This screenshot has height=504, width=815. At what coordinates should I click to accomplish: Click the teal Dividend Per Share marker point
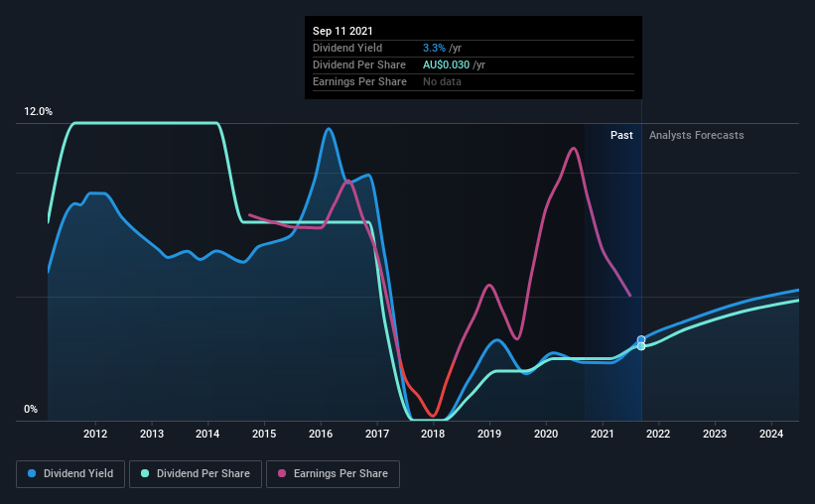coord(641,346)
